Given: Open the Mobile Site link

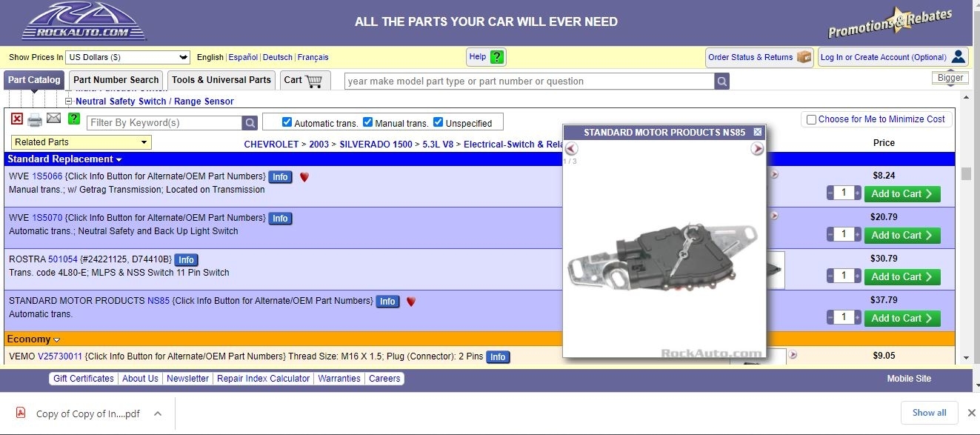Looking at the screenshot, I should point(909,379).
